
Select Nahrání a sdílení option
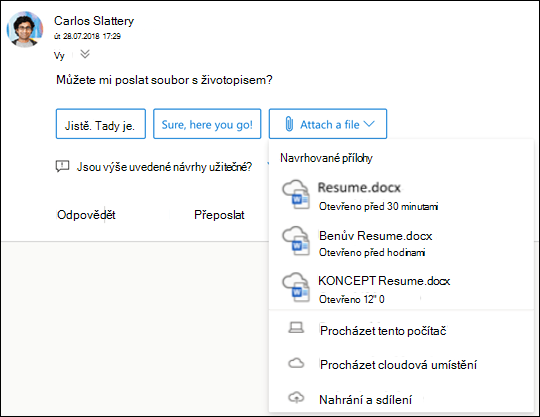click(401, 399)
